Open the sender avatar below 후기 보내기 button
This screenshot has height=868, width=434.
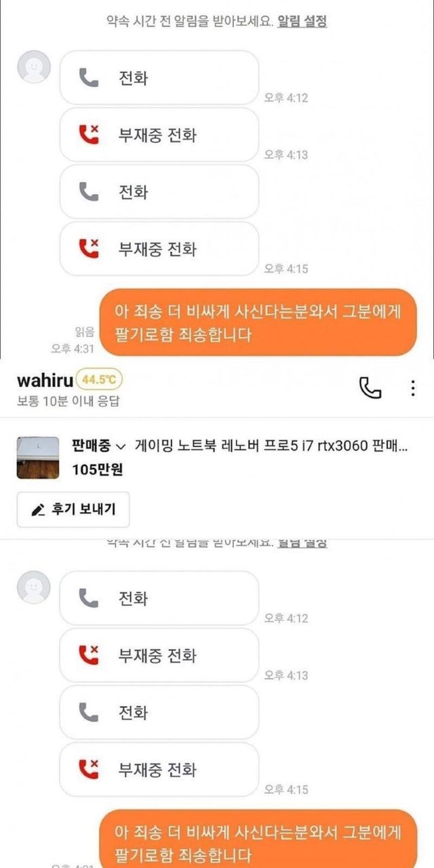pyautogui.click(x=33, y=587)
